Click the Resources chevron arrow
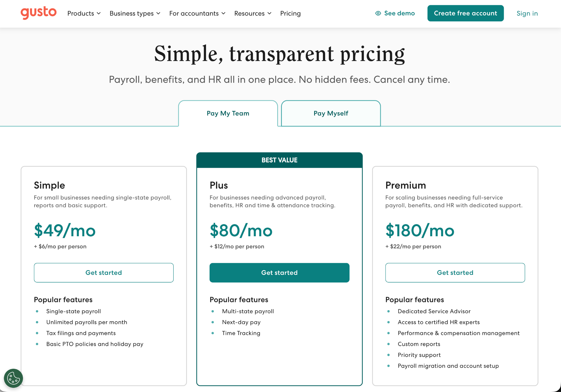Screen dimensions: 561x392 (x=270, y=13)
